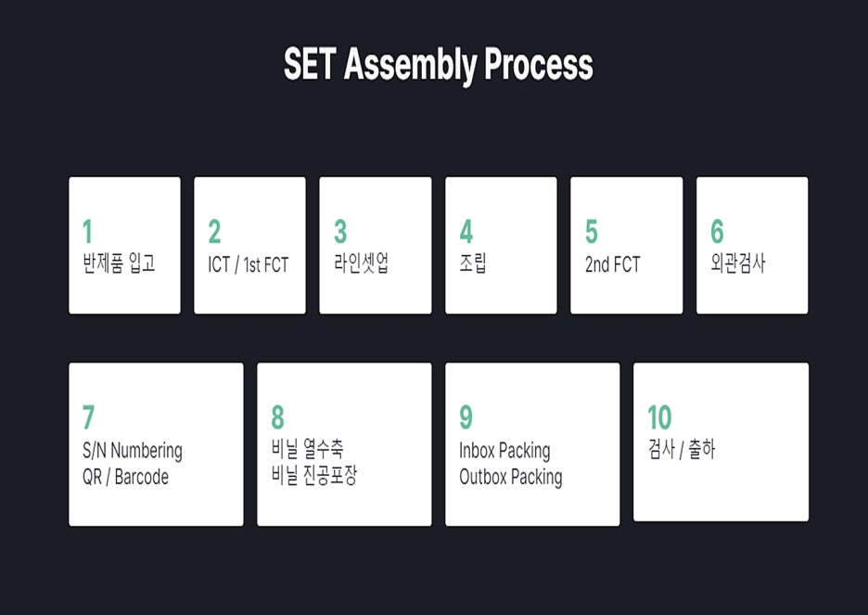Click the green number 5
Viewport: 868px width, 615px height.
click(x=592, y=231)
